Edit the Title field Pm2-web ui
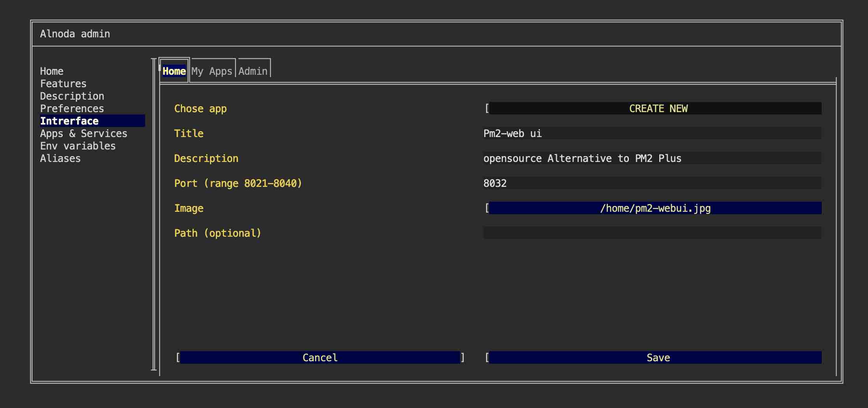868x408 pixels. click(653, 134)
